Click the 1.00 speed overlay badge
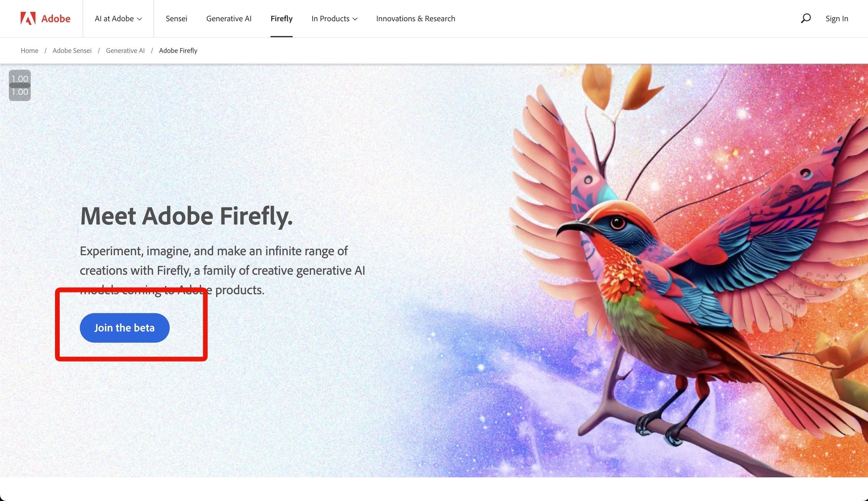This screenshot has height=501, width=868. [20, 85]
